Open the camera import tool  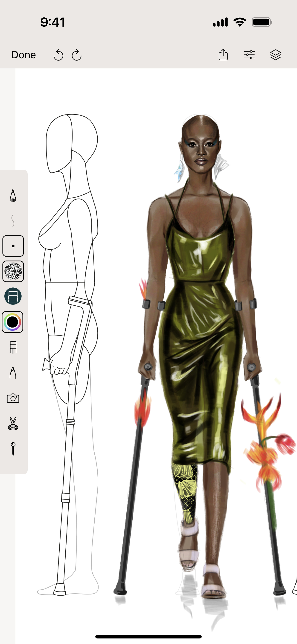13,398
